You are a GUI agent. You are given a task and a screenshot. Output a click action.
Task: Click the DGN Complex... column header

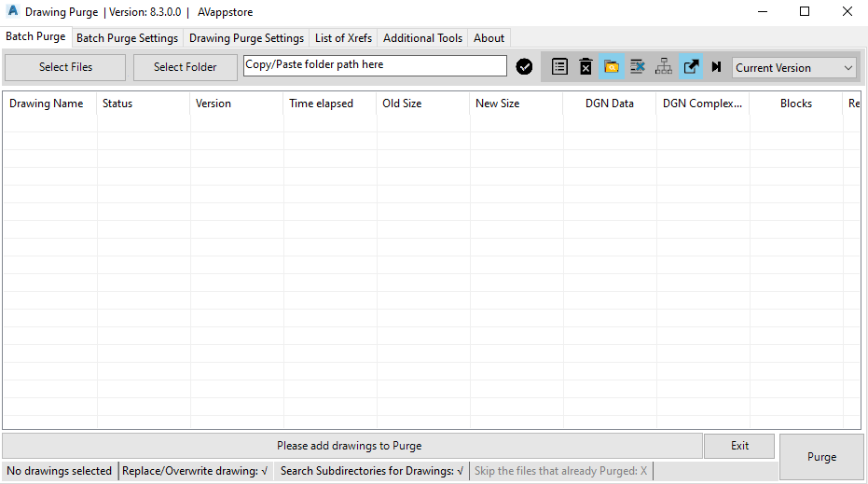702,104
